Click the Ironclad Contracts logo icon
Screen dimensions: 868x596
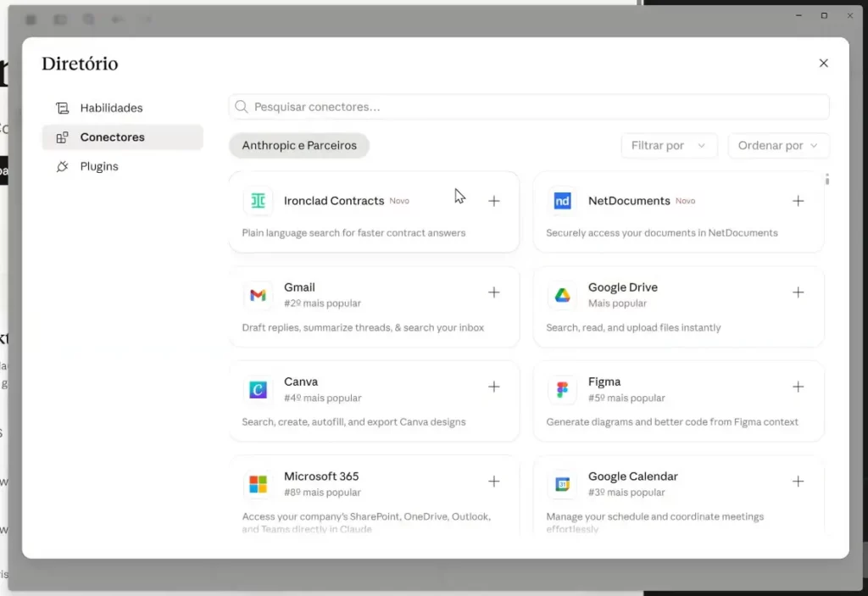pos(258,201)
